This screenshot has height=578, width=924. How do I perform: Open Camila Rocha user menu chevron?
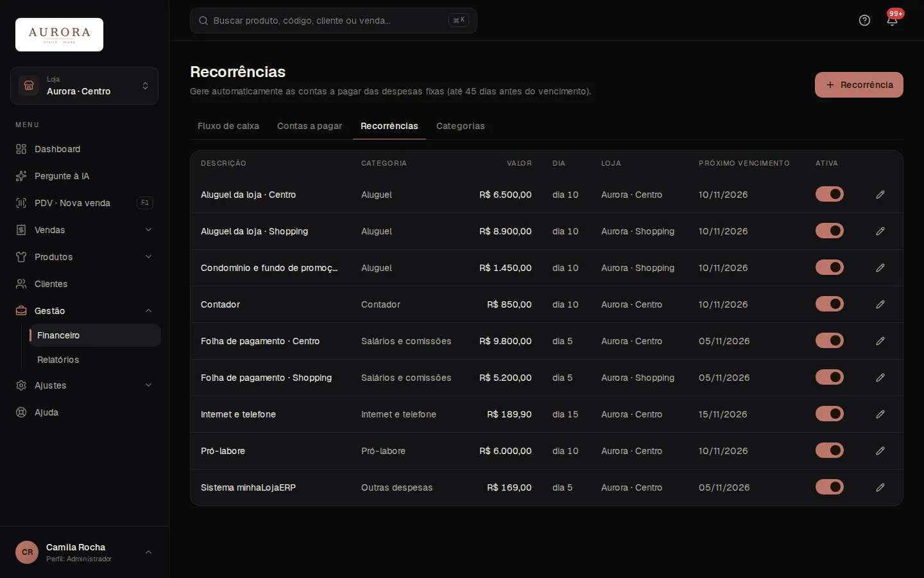[x=148, y=552]
